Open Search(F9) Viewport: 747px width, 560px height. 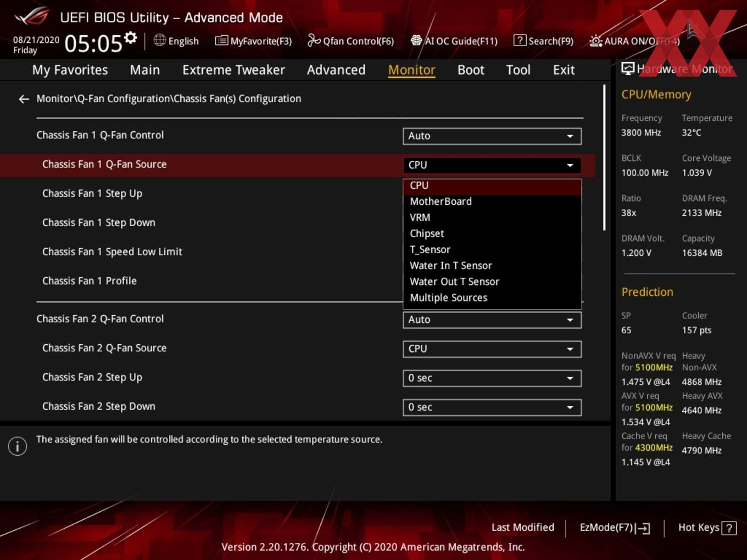(x=543, y=41)
